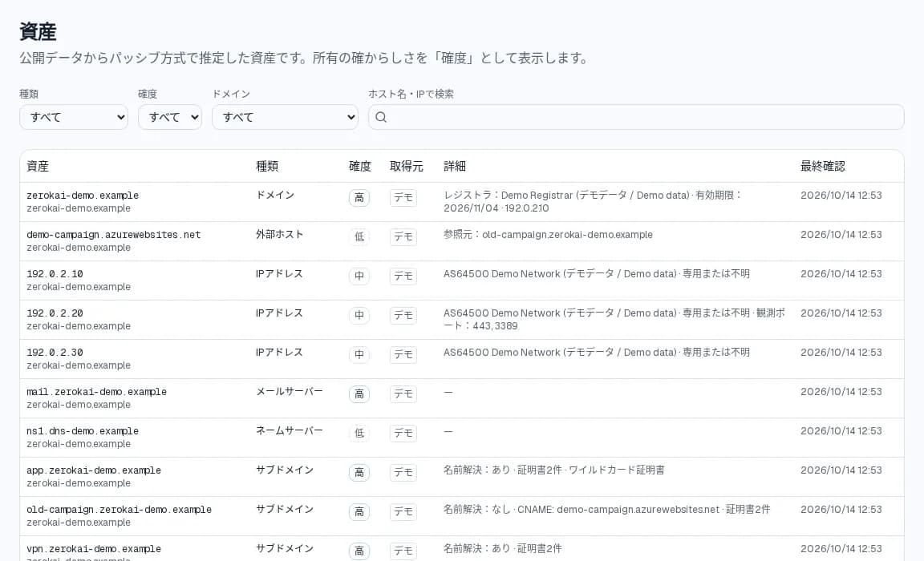This screenshot has width=924, height=561.
Task: Click ドメイン type cell in first row
Action: [x=275, y=196]
